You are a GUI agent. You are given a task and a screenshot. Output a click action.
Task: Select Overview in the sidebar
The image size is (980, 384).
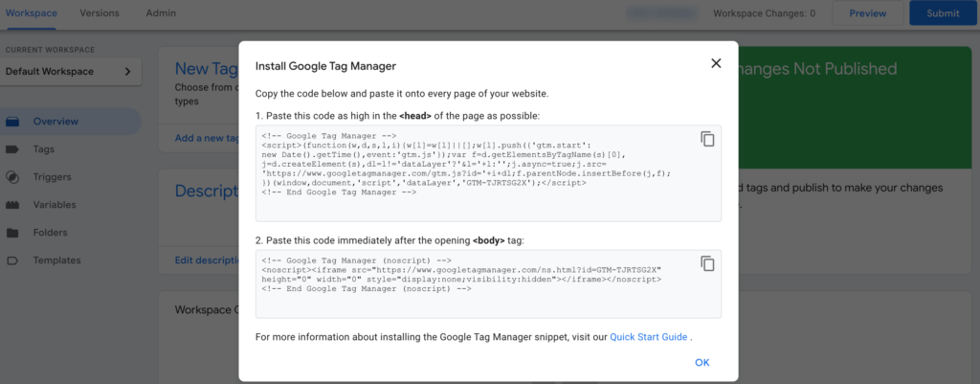coord(71,122)
